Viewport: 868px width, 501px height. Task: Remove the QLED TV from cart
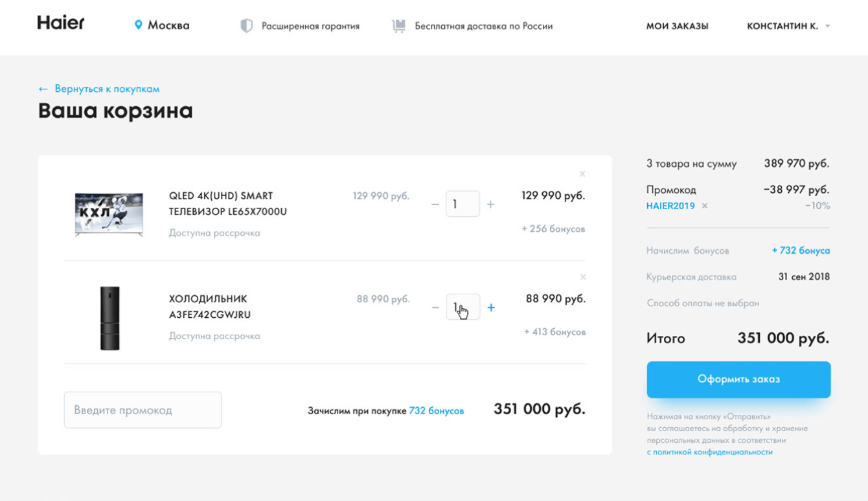point(582,173)
